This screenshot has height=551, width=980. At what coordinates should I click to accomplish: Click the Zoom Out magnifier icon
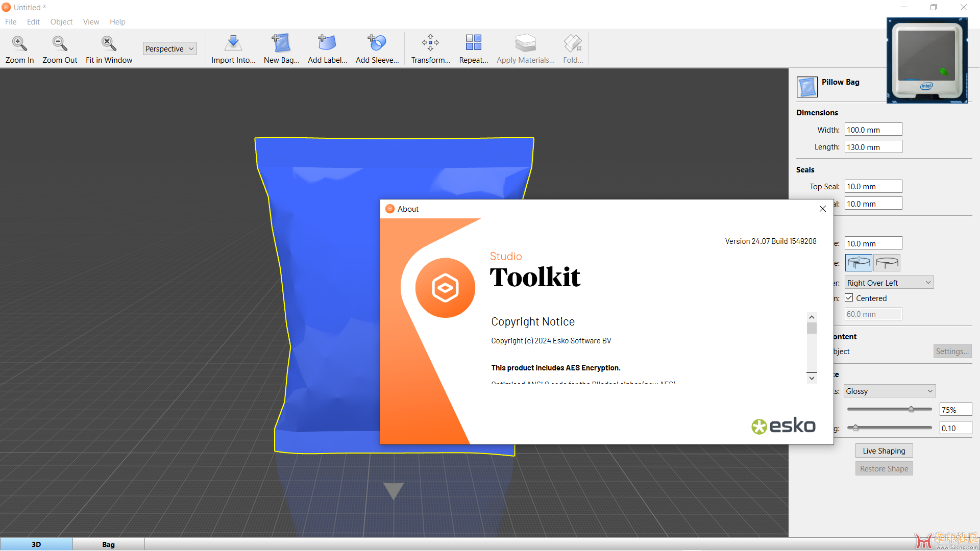[60, 43]
